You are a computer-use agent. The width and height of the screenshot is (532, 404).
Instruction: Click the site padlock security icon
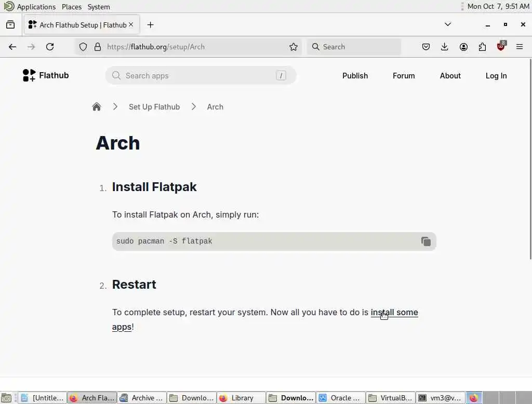coord(98,47)
